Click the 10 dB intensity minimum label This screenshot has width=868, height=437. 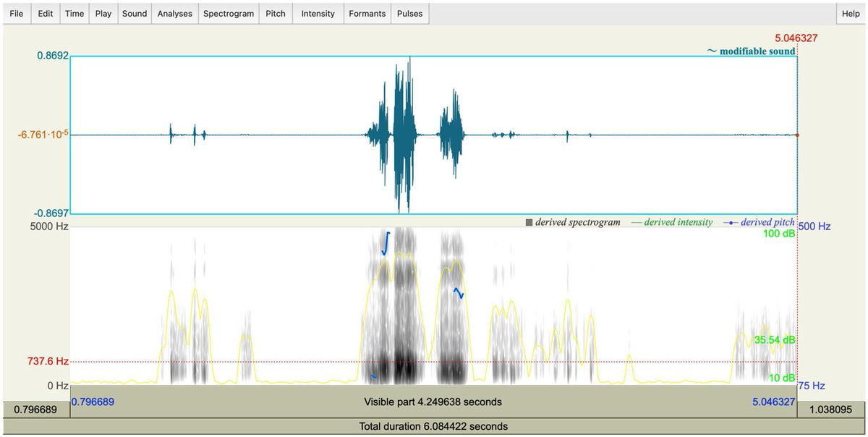coord(782,377)
